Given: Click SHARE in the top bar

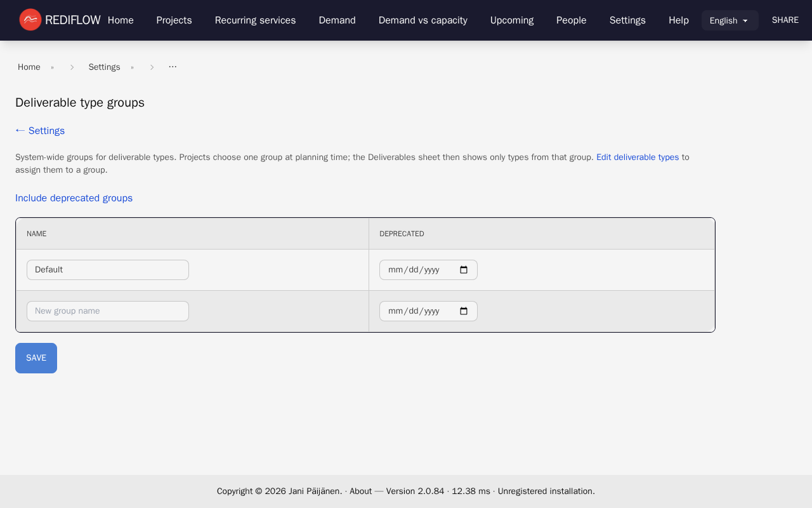Looking at the screenshot, I should pyautogui.click(x=785, y=20).
